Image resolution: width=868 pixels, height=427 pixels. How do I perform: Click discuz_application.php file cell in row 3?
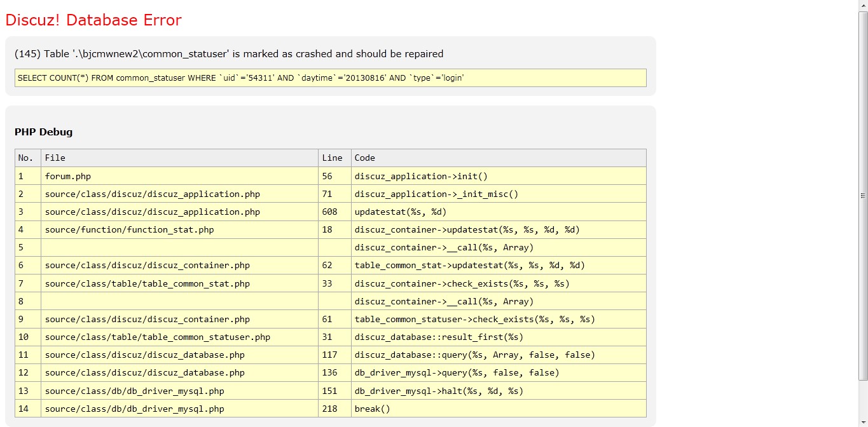[x=179, y=212]
